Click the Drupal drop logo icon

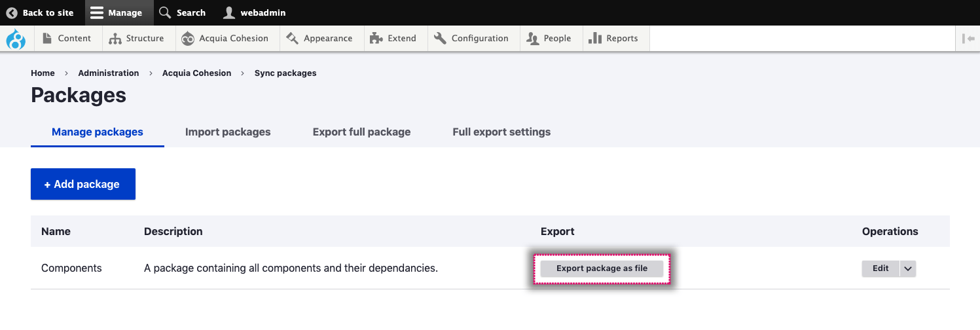click(x=16, y=39)
